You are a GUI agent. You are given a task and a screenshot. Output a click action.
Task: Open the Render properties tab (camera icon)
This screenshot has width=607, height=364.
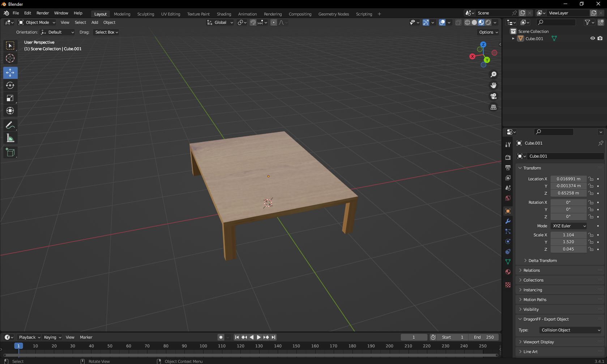[x=508, y=157]
